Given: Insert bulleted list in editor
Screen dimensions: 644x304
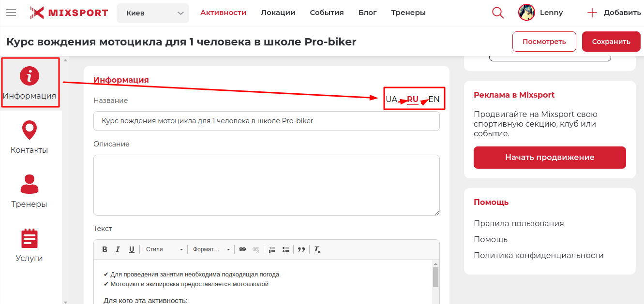Looking at the screenshot, I should [286, 249].
